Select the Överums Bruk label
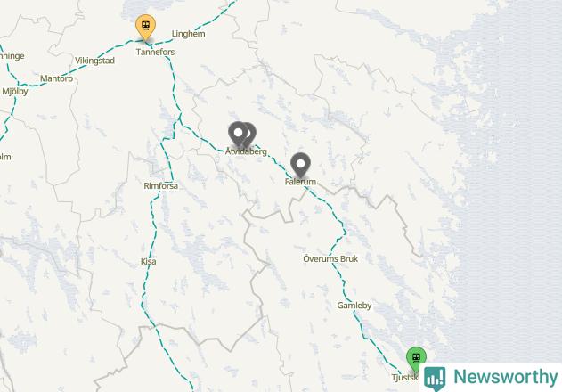This screenshot has height=392, width=562. tap(330, 258)
